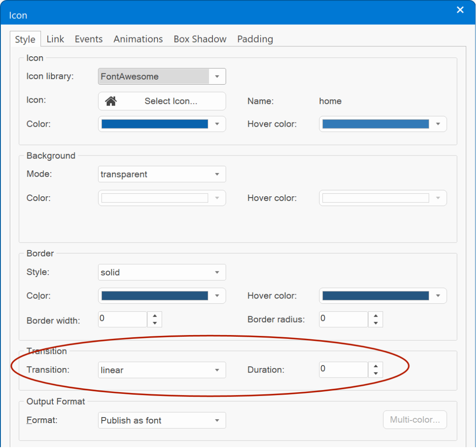Open the Icon library dropdown
The height and width of the screenshot is (448, 476).
(162, 76)
